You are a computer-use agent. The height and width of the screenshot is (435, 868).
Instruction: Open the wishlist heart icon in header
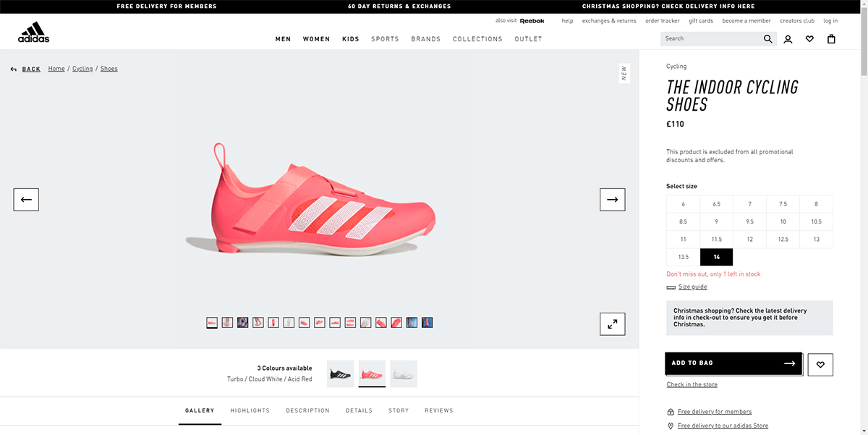[809, 39]
